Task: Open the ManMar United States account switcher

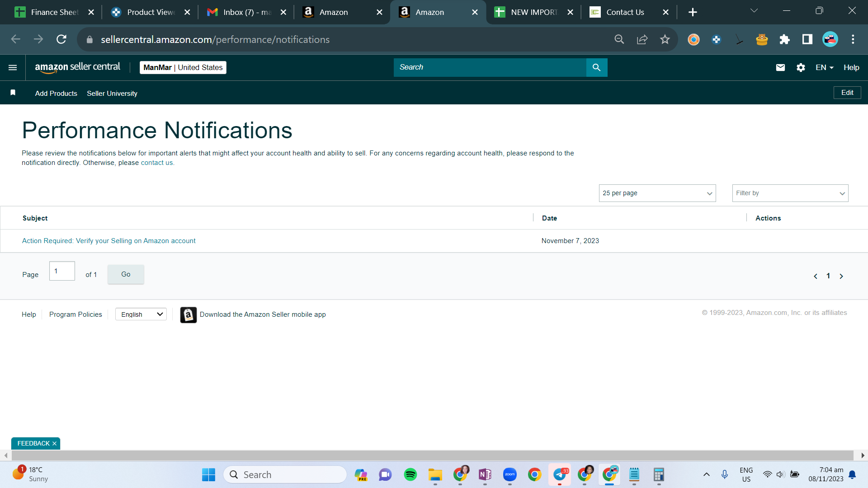Action: coord(183,67)
